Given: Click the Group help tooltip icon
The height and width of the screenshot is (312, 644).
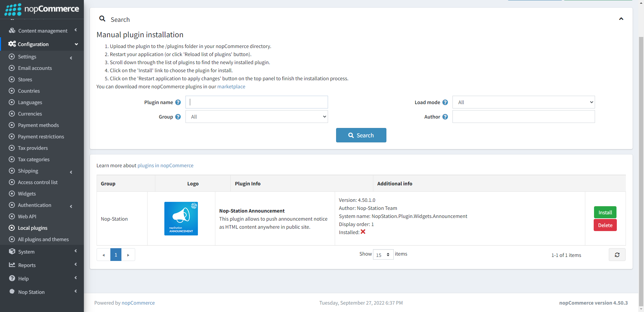Looking at the screenshot, I should point(178,117).
